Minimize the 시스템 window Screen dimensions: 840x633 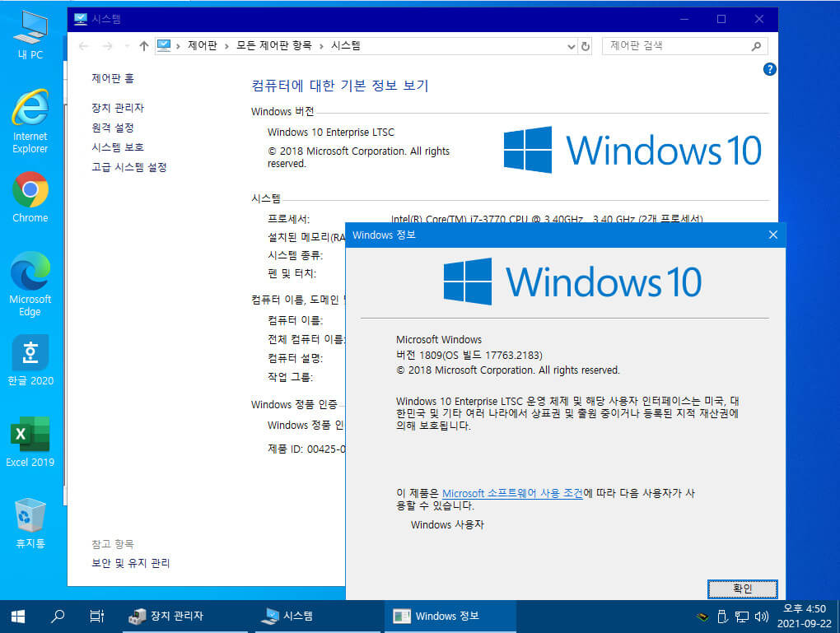pyautogui.click(x=684, y=19)
